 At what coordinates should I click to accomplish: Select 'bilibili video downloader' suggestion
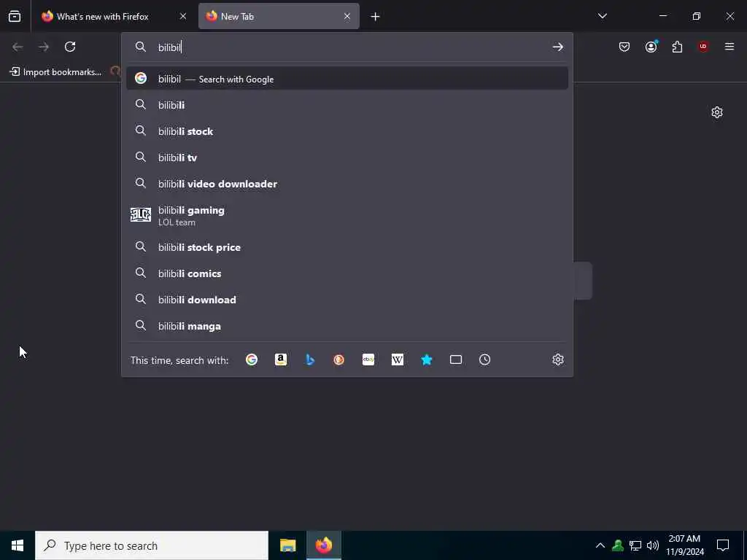pyautogui.click(x=347, y=183)
